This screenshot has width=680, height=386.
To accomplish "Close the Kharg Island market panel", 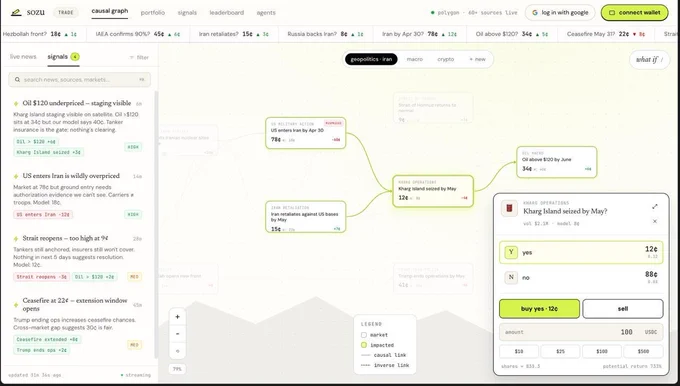I will (654, 221).
